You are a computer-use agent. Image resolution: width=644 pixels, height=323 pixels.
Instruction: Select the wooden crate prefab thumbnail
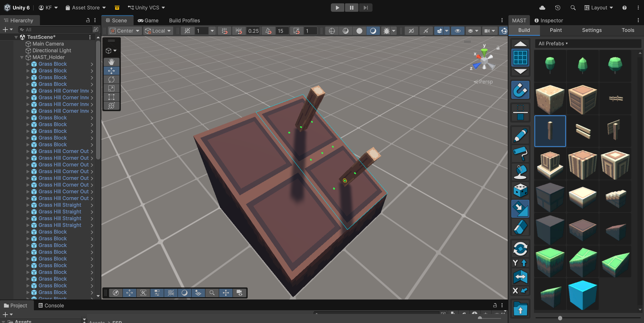click(583, 99)
